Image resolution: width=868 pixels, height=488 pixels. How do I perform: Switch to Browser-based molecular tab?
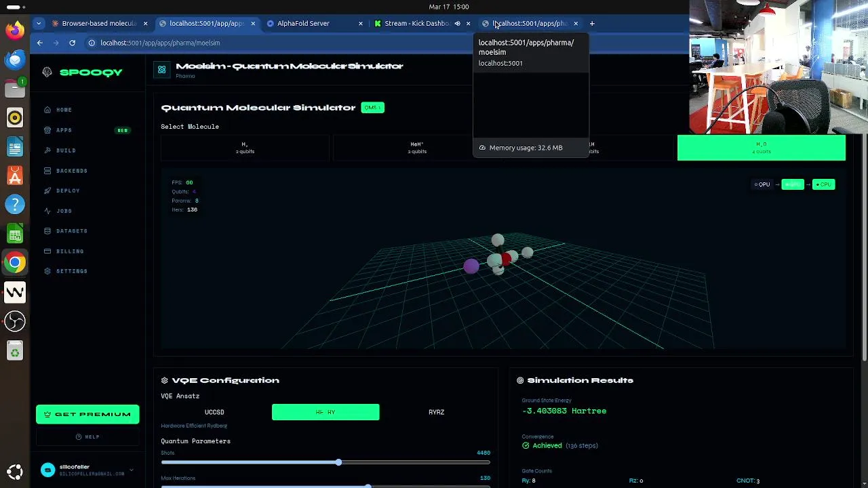pos(99,23)
